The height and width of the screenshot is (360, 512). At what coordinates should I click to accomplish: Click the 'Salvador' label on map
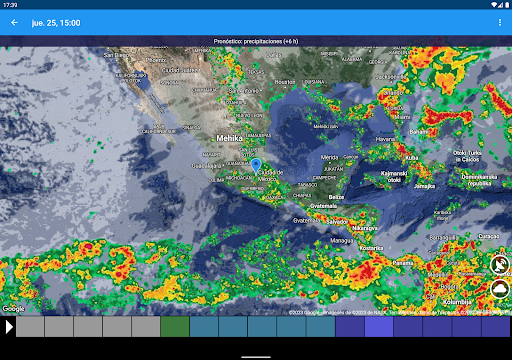tap(337, 222)
